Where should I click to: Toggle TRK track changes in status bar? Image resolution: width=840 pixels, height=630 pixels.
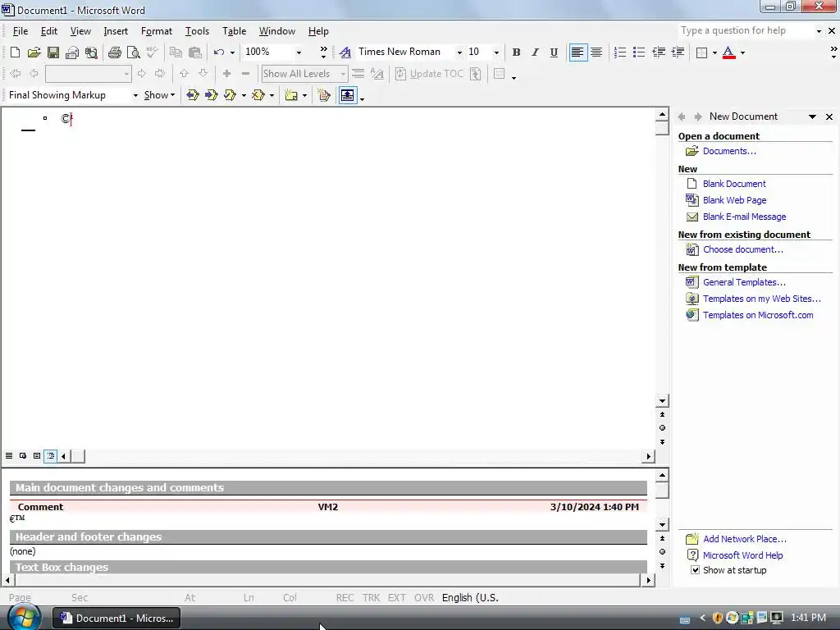pos(371,597)
